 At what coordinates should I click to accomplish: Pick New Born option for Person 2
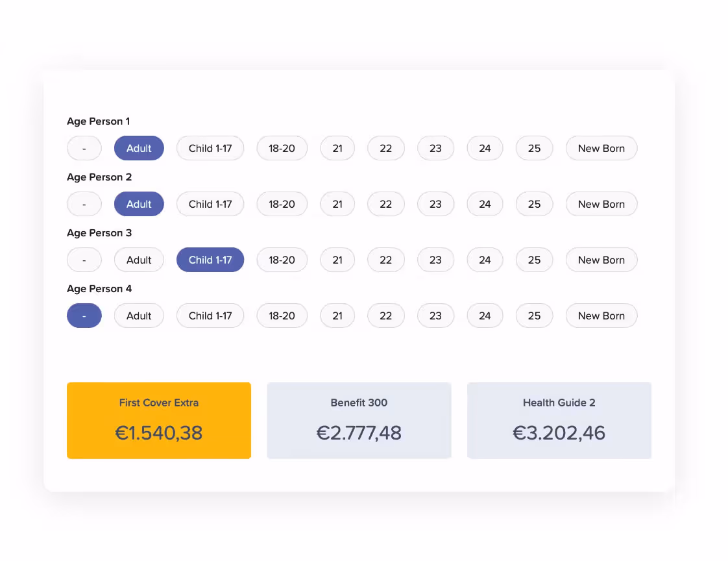[601, 204]
